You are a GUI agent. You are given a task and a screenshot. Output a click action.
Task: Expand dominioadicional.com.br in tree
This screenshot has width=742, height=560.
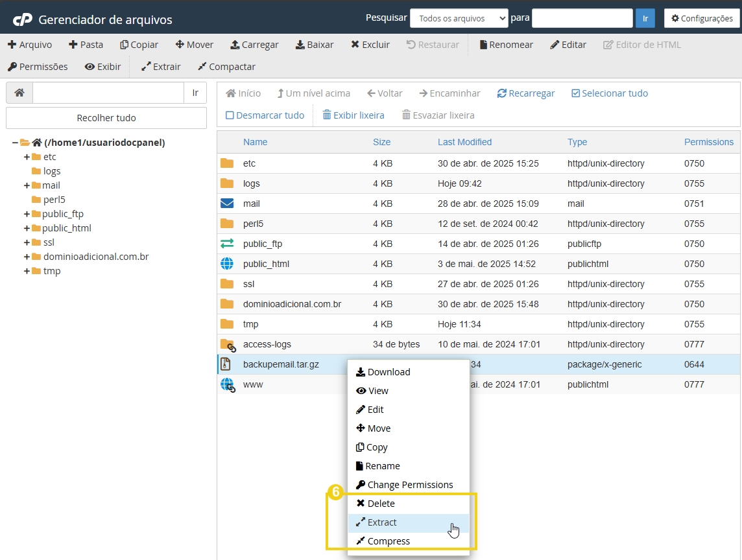pyautogui.click(x=27, y=257)
